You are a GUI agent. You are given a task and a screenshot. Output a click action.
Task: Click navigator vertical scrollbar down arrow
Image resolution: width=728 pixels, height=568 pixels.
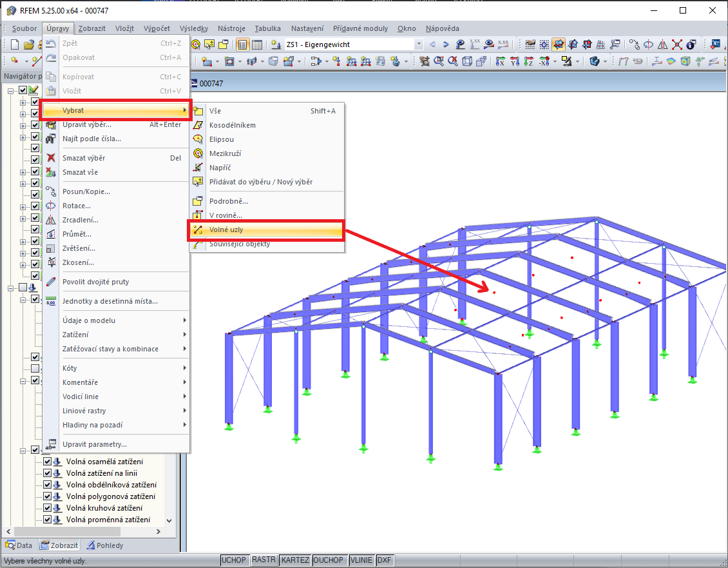click(169, 520)
